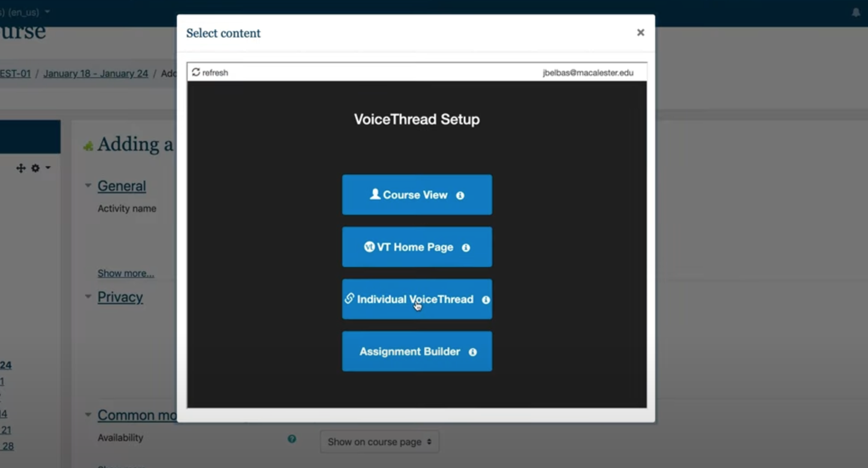The width and height of the screenshot is (868, 468).
Task: Open the gear settings menu in sidebar
Action: coord(36,169)
